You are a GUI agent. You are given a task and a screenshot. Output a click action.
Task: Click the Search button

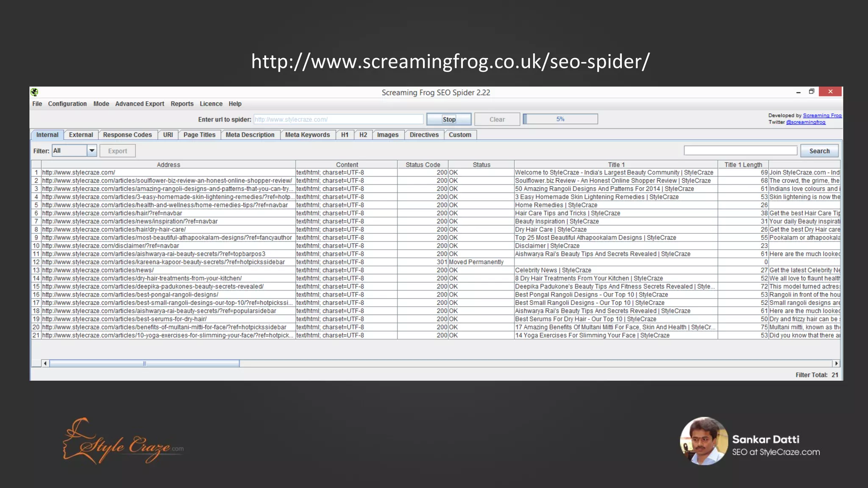(x=819, y=151)
